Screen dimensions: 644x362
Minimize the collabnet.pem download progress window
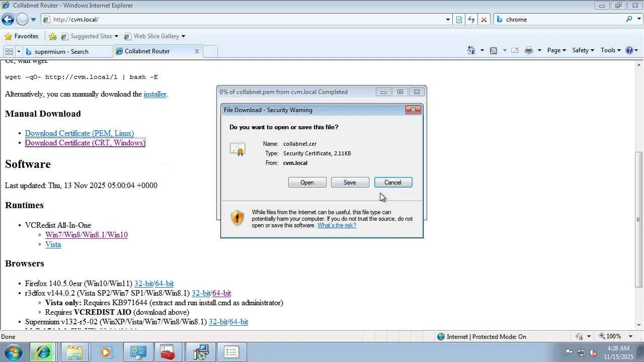pos(383,92)
